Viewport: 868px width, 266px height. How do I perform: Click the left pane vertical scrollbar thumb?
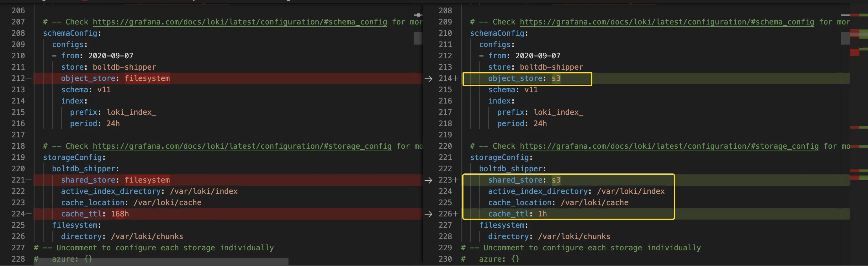click(x=418, y=38)
